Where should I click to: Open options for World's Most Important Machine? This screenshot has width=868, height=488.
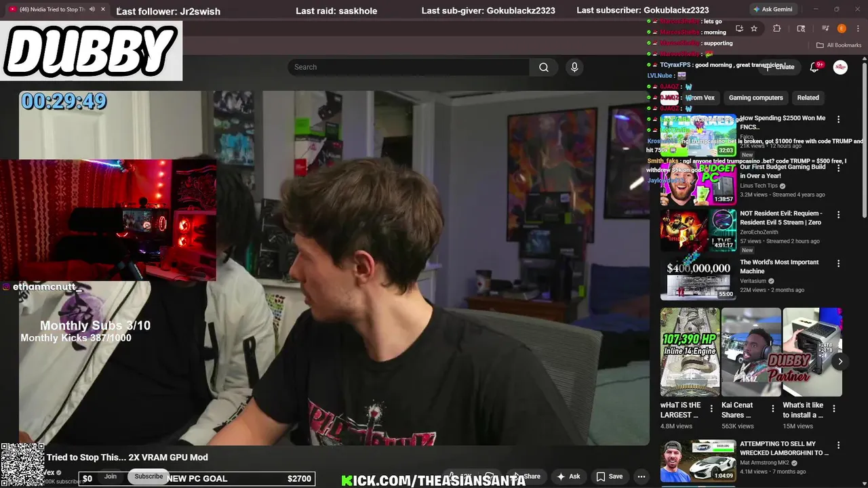pyautogui.click(x=838, y=264)
